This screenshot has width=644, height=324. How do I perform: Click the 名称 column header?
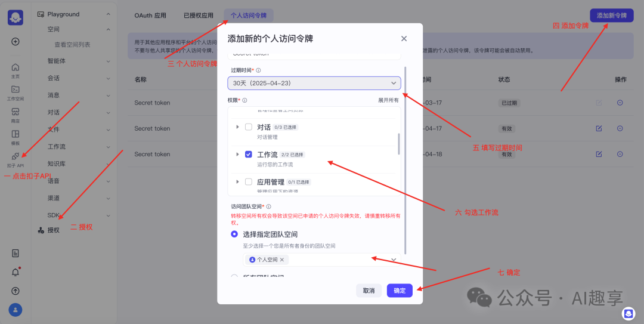coord(141,79)
